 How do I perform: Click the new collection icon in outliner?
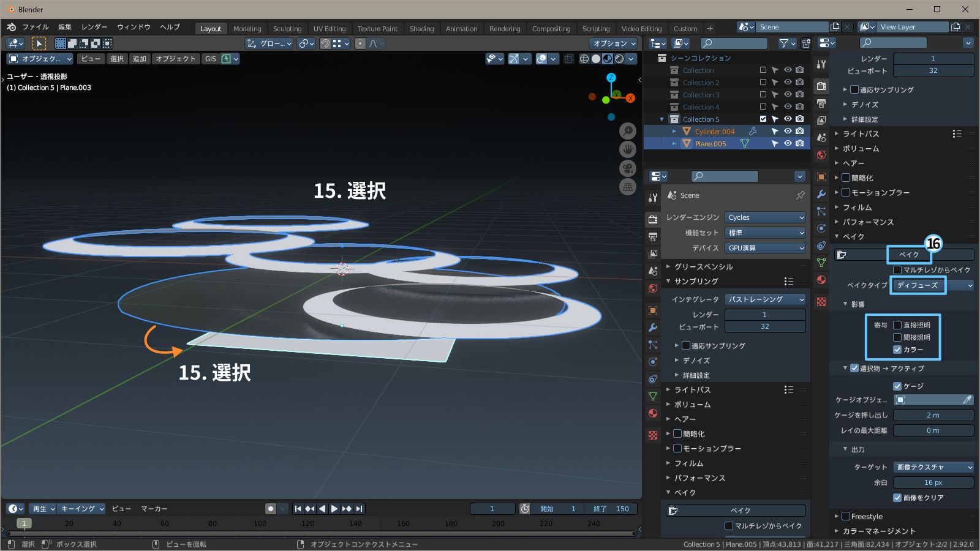point(806,43)
